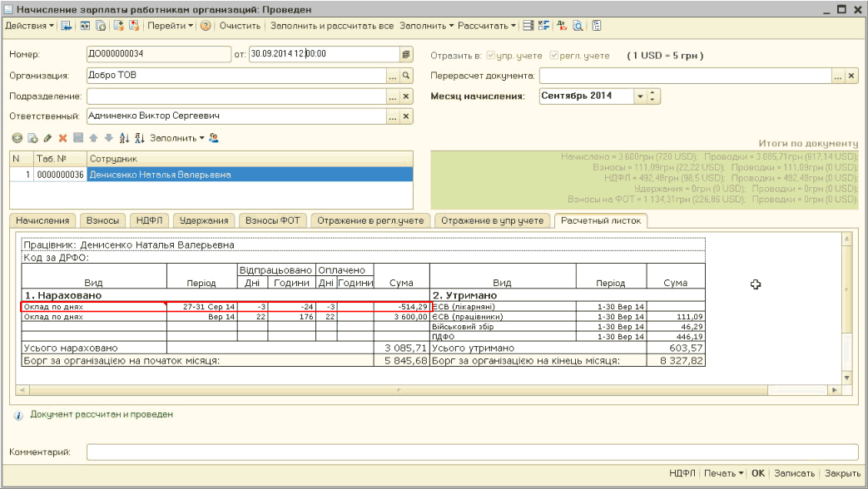The width and height of the screenshot is (868, 489).
Task: Click the disabled save row icon
Action: [x=78, y=138]
